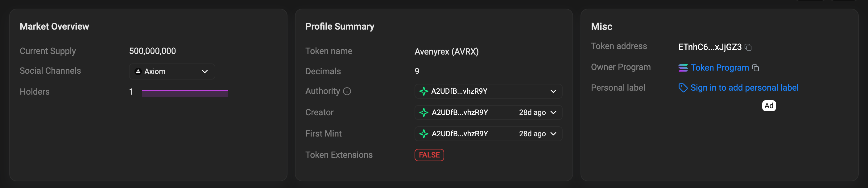Click the token address text ETnhC6...xJjGZ3
The width and height of the screenshot is (868, 188).
(x=710, y=47)
